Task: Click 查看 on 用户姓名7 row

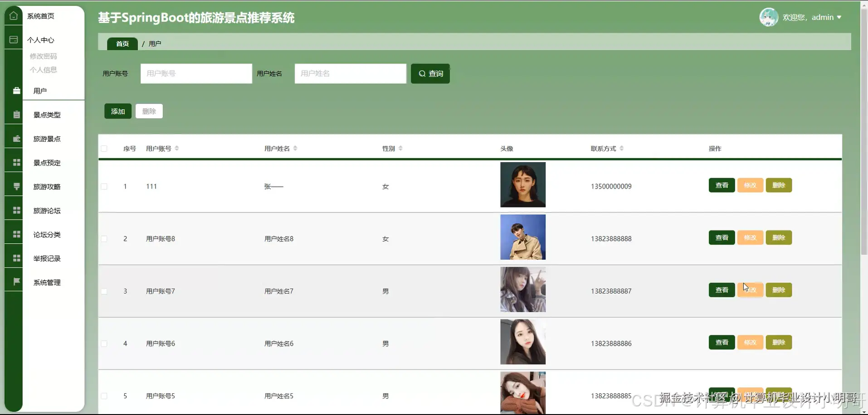Action: pos(721,290)
